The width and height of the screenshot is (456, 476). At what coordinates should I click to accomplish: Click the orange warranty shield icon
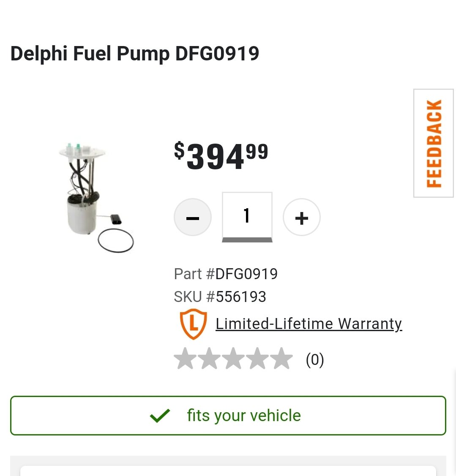[193, 324]
